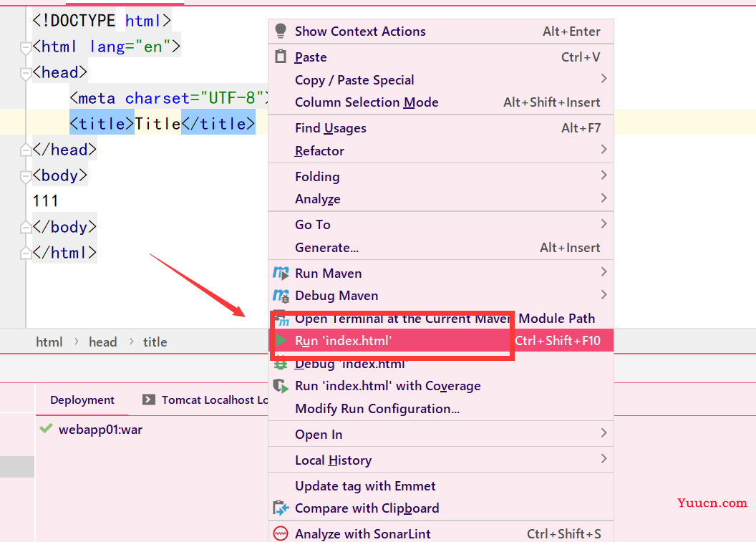The width and height of the screenshot is (756, 542).
Task: Click the SonarLint analyze icon
Action: pos(281,533)
